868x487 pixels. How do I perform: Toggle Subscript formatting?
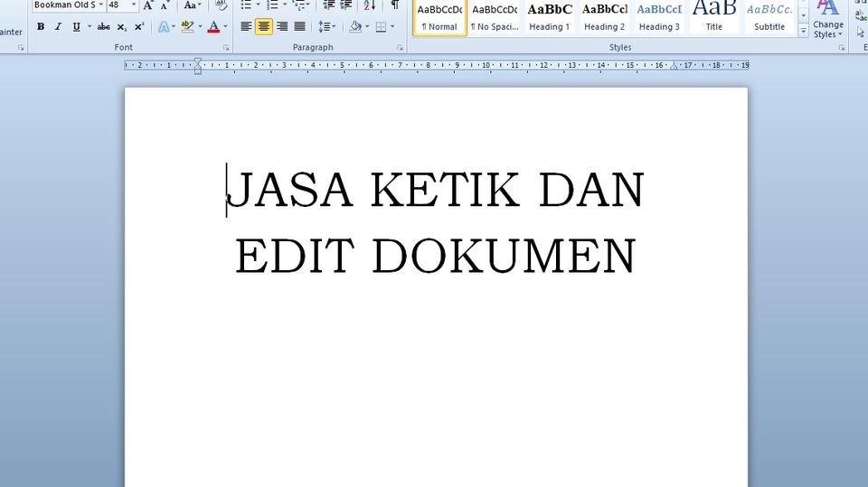pos(122,26)
